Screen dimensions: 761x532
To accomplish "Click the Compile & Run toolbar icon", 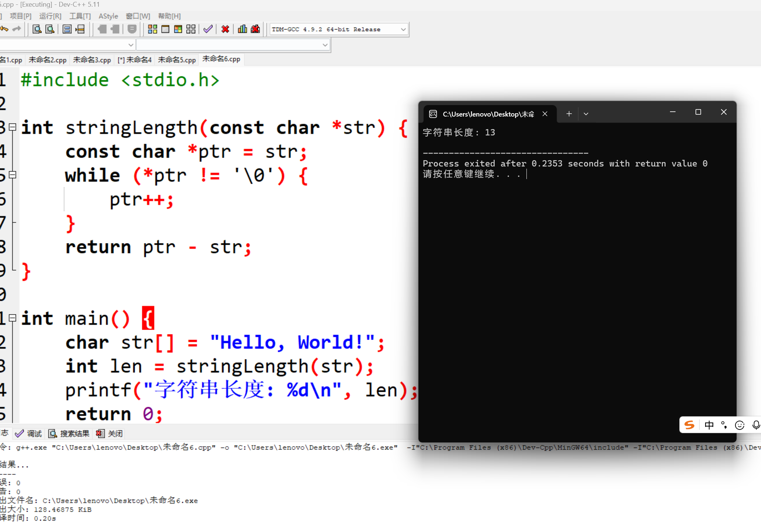I will coord(178,29).
